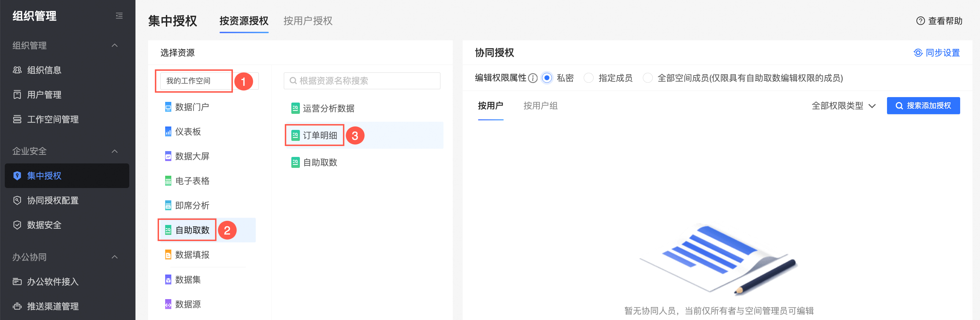This screenshot has width=980, height=320.
Task: Click the 推送渠道管理 icon
Action: 17,306
